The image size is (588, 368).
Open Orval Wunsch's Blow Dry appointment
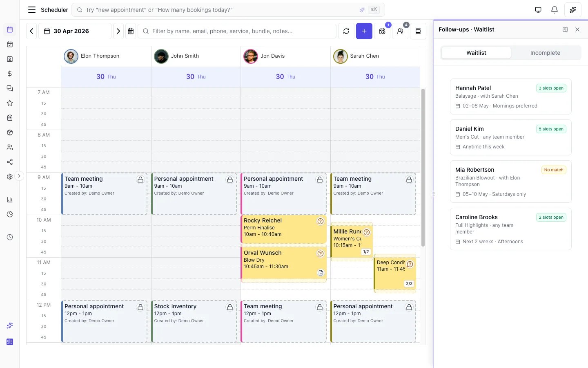283,263
